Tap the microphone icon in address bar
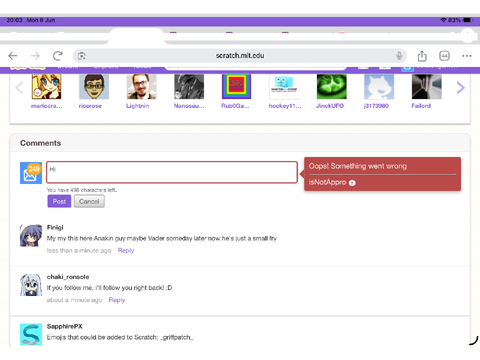Viewport: 480px width, 360px height. (399, 56)
